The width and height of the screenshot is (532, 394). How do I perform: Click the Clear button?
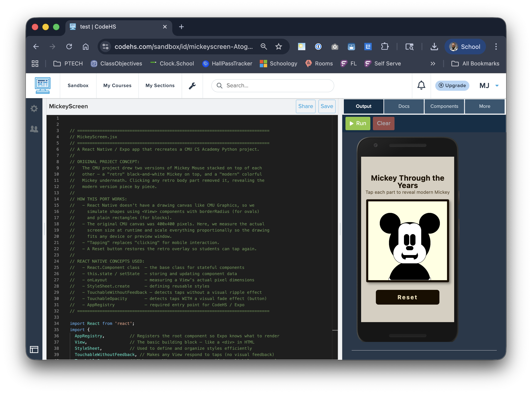pos(383,123)
